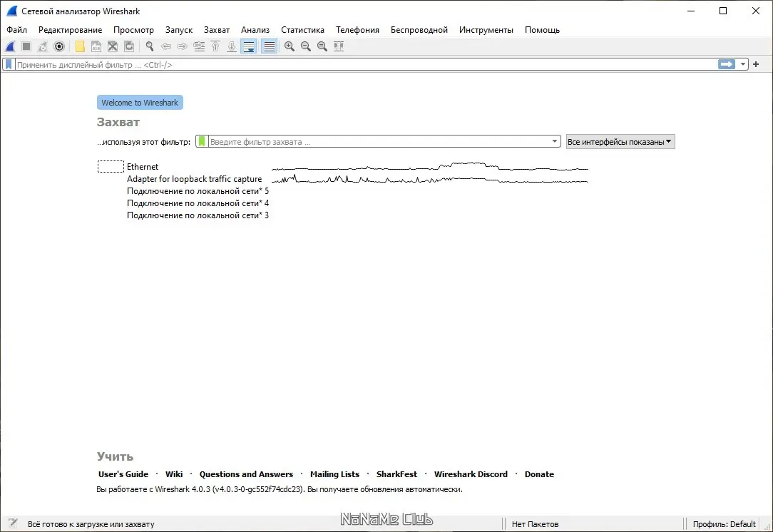Viewport: 773px width, 532px height.
Task: Open Wireshark Discord link
Action: click(x=471, y=474)
